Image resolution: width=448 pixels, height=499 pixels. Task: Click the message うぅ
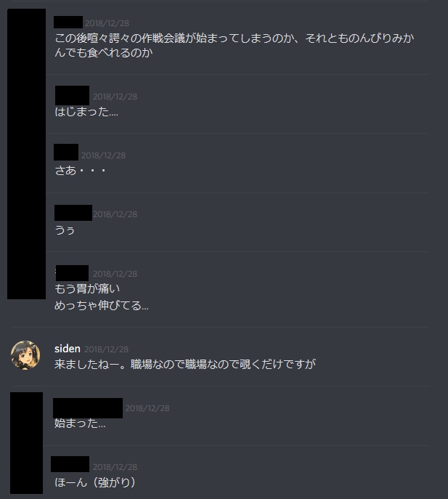point(65,230)
